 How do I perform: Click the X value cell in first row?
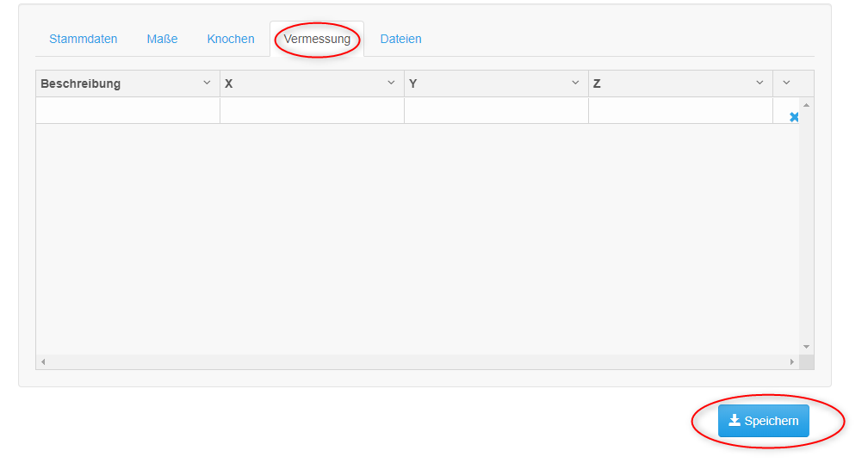[x=313, y=111]
